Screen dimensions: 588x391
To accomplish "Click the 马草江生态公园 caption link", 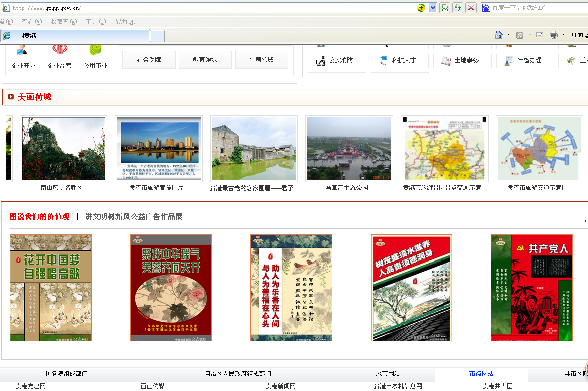I will pos(347,187).
